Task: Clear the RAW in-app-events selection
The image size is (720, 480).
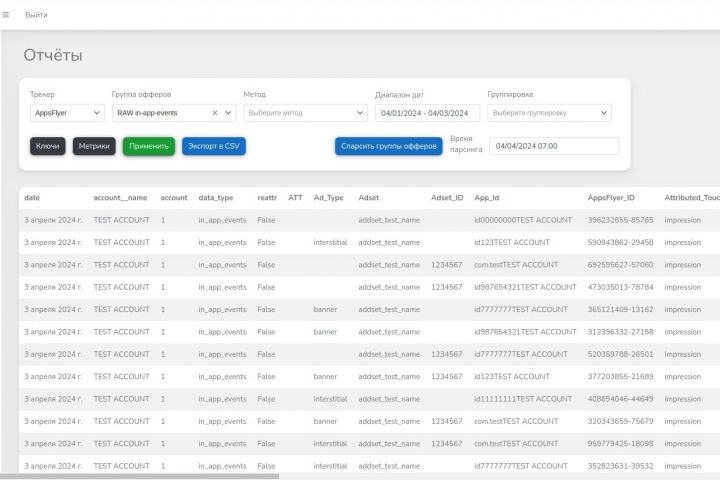Action: (x=214, y=113)
